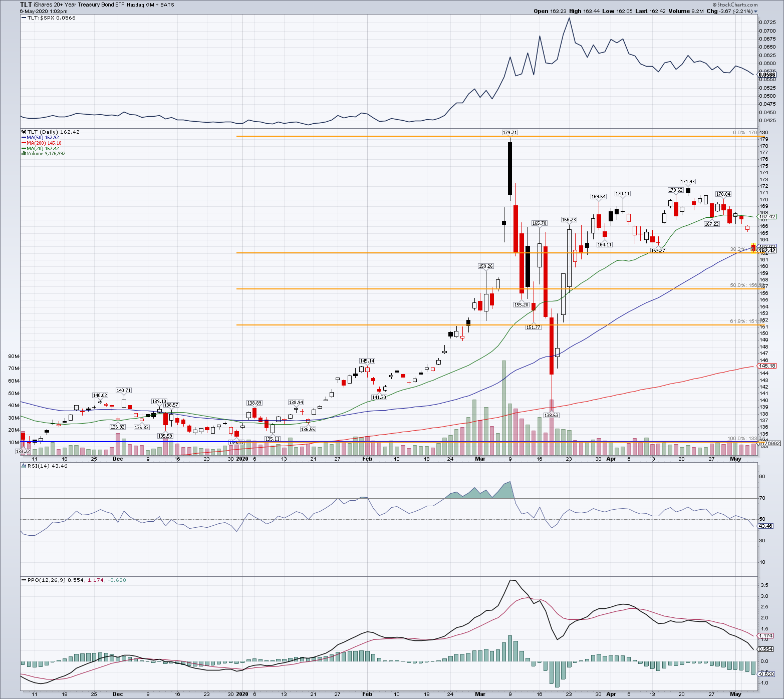The height and width of the screenshot is (699, 784).
Task: Click the red MA(200) legend line marker
Action: [x=24, y=143]
